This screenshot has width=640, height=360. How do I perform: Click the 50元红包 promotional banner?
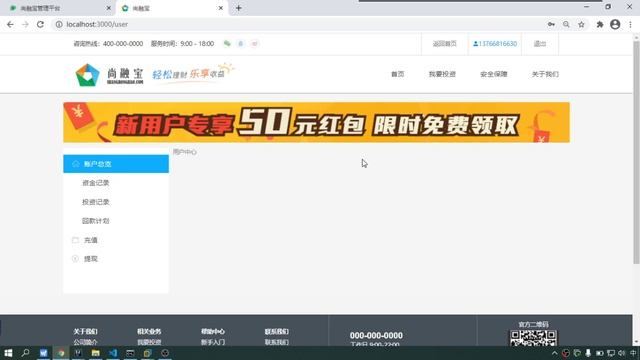316,122
